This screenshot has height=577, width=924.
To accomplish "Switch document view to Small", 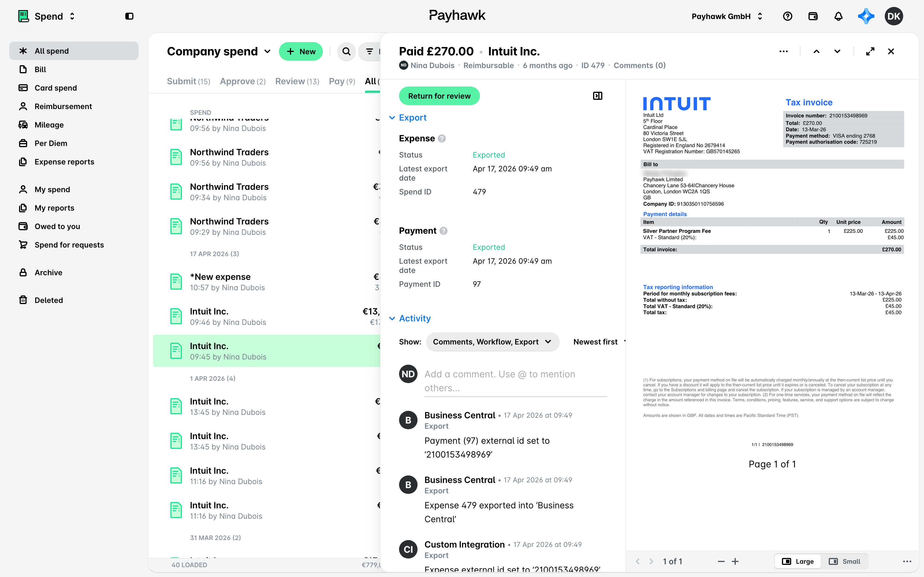I will click(845, 561).
